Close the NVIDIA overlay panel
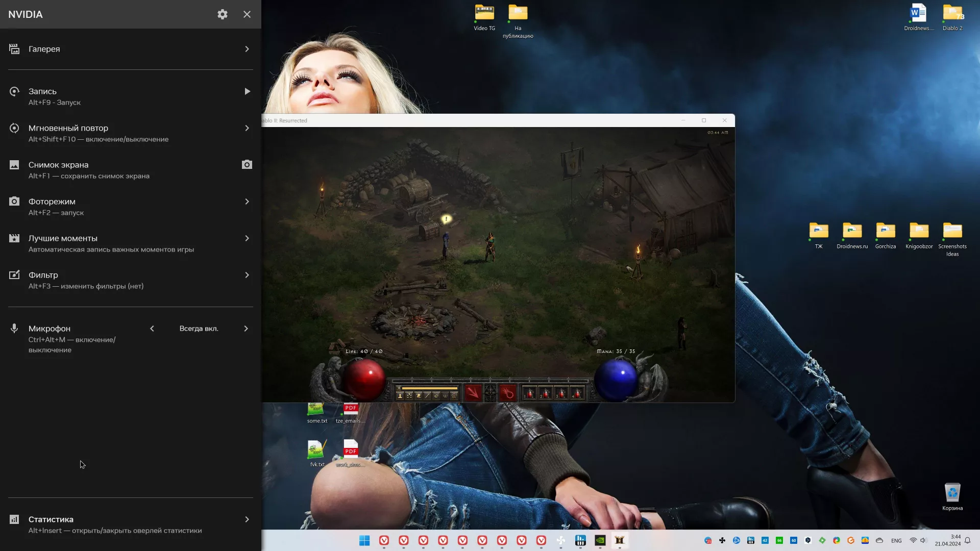980x551 pixels. 247,14
